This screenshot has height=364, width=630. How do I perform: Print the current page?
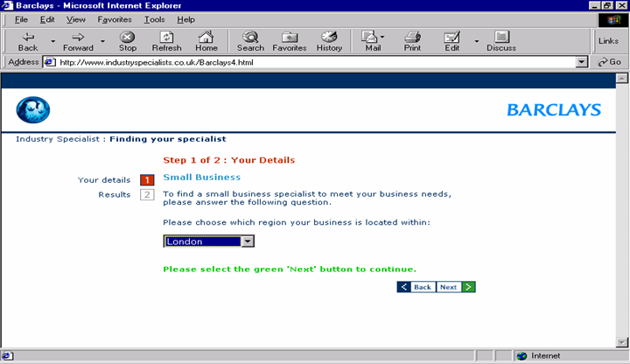coord(412,41)
